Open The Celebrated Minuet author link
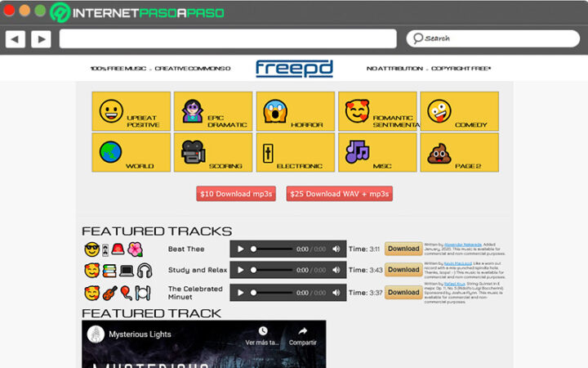 (x=455, y=284)
